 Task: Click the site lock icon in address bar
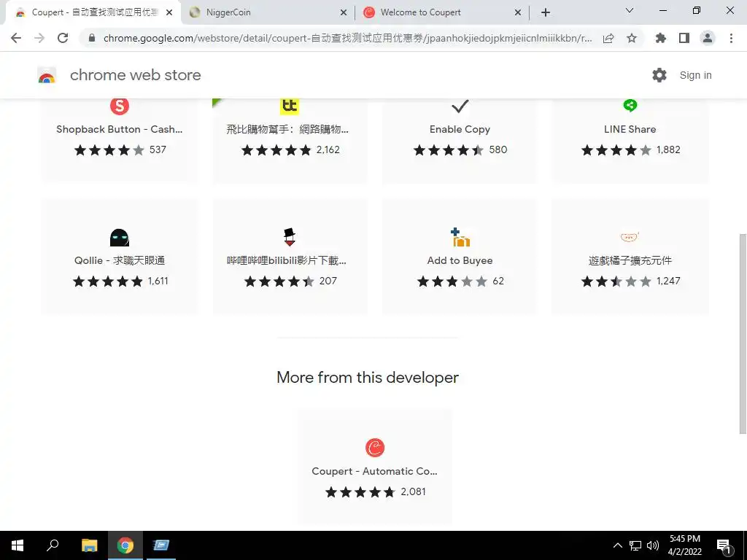click(x=92, y=38)
